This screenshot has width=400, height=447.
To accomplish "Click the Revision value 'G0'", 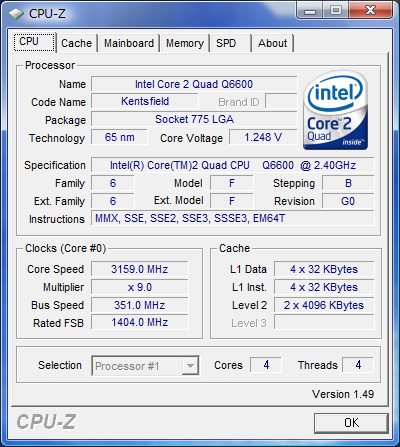I will click(x=348, y=201).
